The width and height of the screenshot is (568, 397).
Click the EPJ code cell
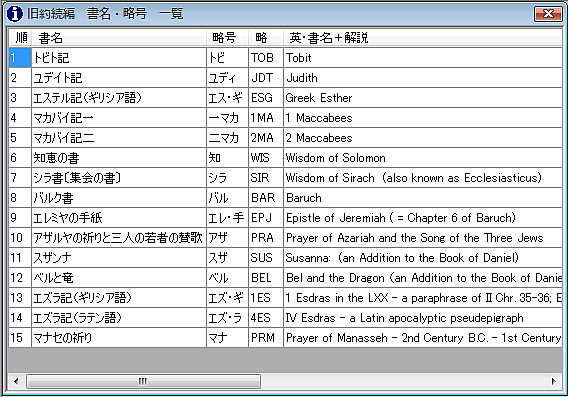[266, 218]
